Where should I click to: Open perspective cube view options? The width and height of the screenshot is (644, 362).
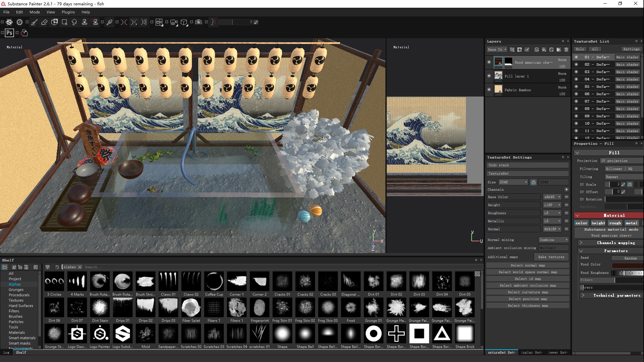coord(184,22)
